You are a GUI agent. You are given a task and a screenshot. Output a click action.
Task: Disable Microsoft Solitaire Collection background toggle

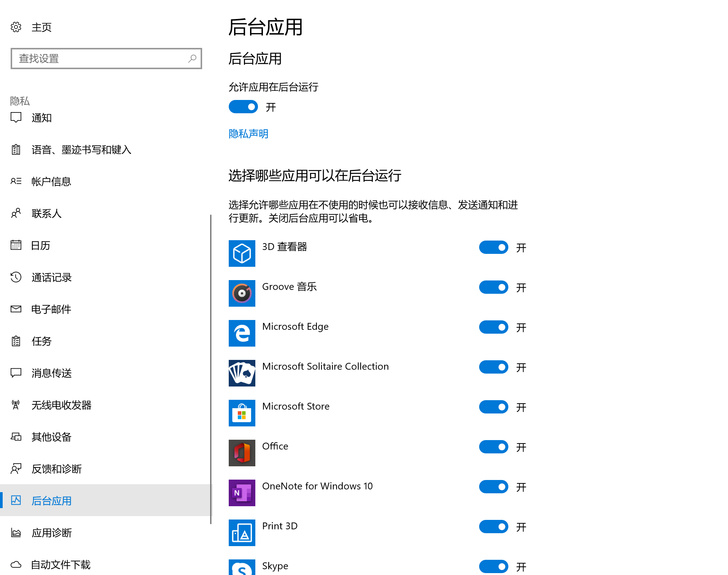[494, 367]
